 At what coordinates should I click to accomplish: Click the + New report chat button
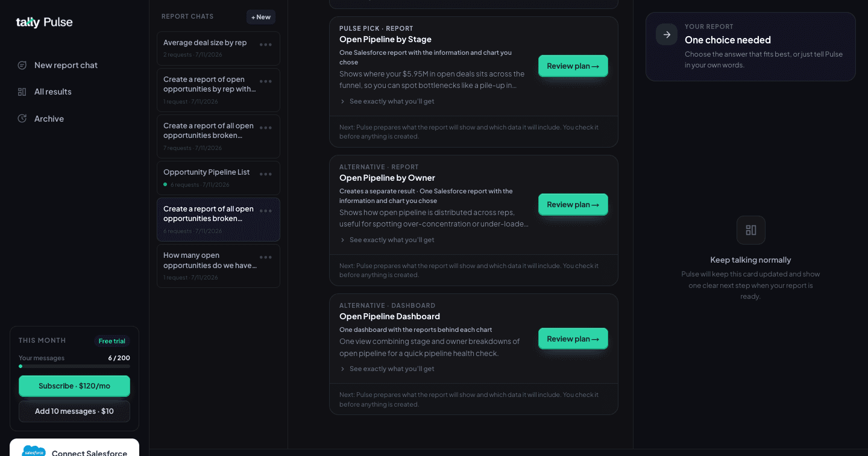coord(261,17)
